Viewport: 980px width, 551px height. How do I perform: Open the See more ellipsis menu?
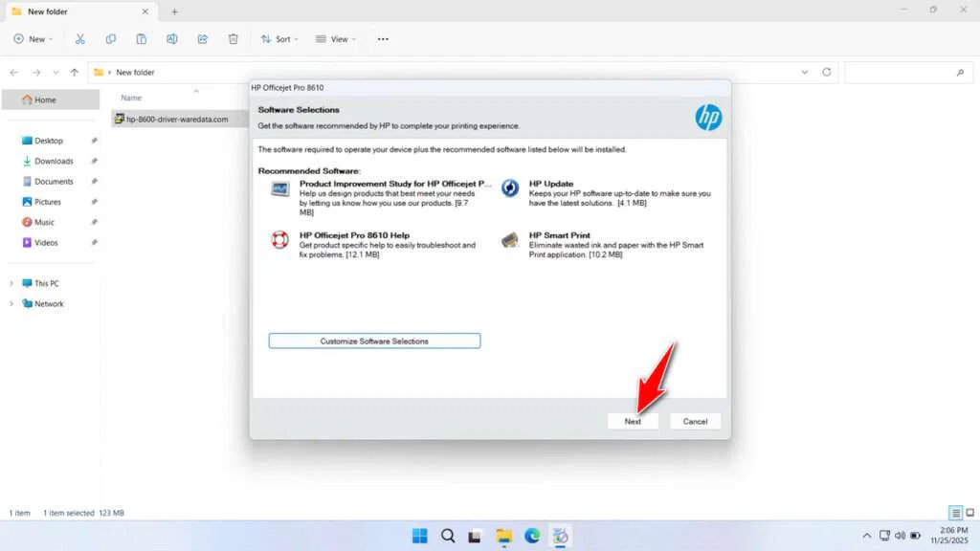pos(382,38)
